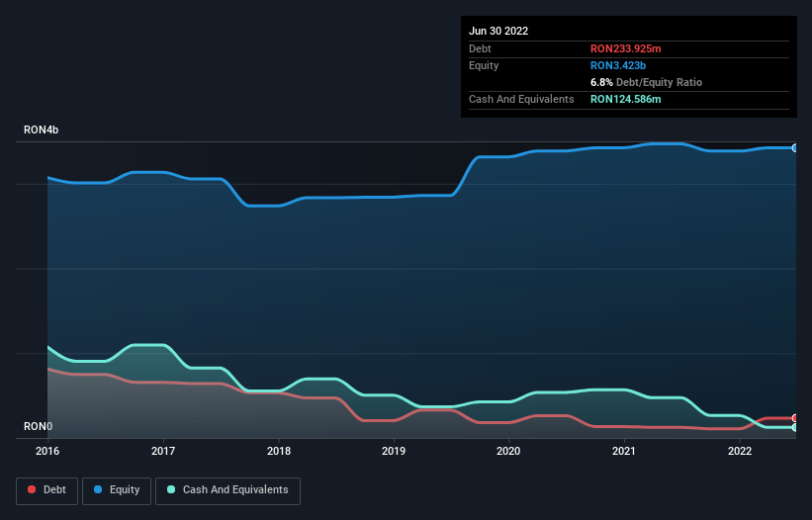Viewport: 812px width, 520px height.
Task: Click the blue Equity endpoint marker
Action: 795,148
